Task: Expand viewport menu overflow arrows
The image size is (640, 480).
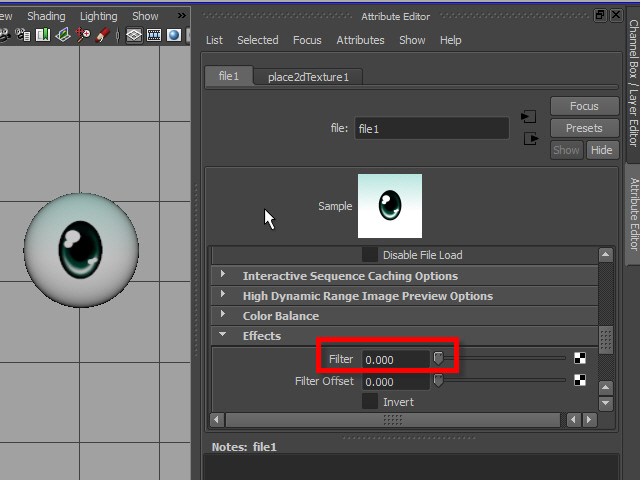Action: tap(182, 16)
